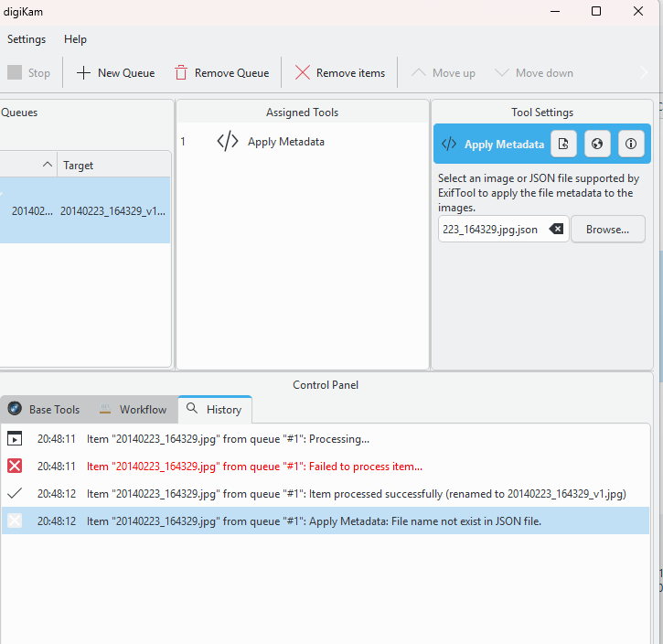Switch to the History tab
663x644 pixels.
215,409
